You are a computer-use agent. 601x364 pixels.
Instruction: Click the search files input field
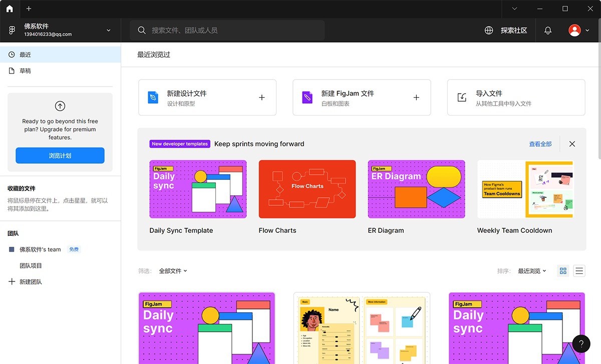point(225,30)
